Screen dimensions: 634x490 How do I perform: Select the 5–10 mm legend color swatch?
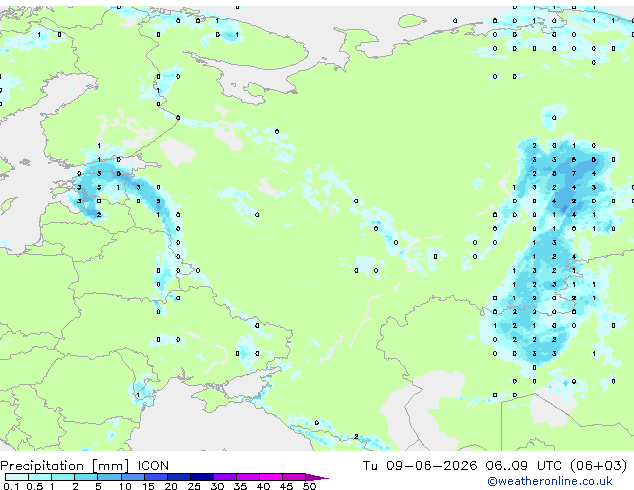(x=109, y=477)
